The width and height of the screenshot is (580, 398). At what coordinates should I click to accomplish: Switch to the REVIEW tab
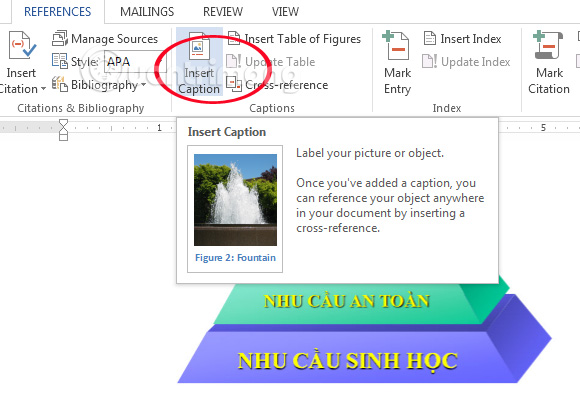click(223, 11)
